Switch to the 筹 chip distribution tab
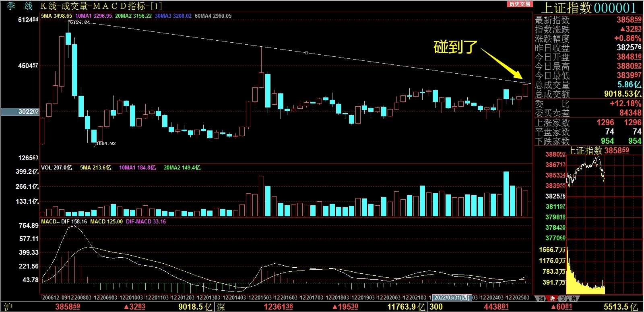This screenshot has width=644, height=312. click(x=573, y=298)
